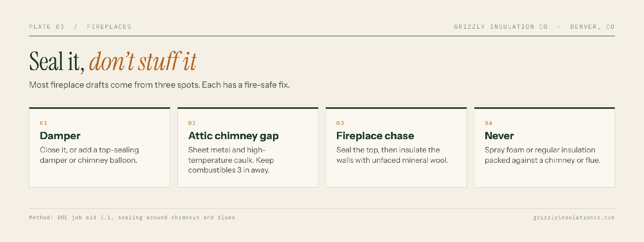Click the DOE job aid method footnote
Image resolution: width=644 pixels, height=242 pixels.
point(132,217)
